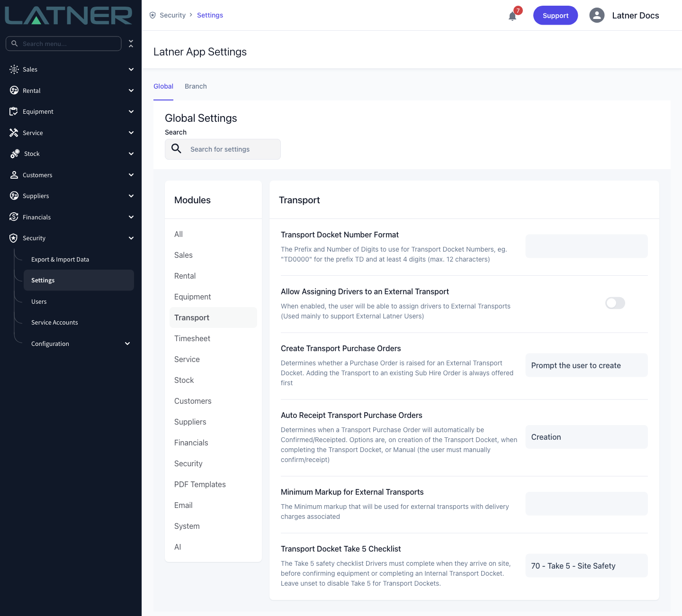This screenshot has width=682, height=616.
Task: Click the Suppliers sidebar icon
Action: coord(14,196)
